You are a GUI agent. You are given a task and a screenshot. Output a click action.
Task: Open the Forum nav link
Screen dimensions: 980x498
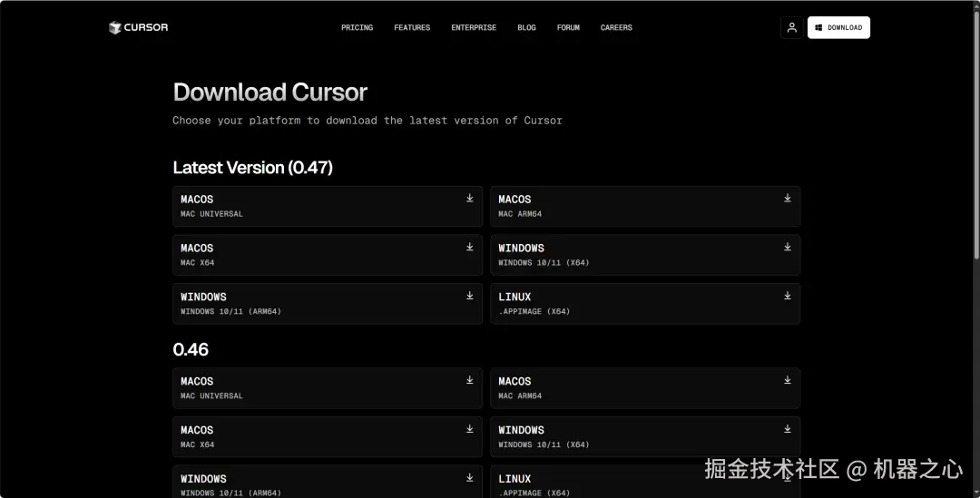(x=568, y=27)
